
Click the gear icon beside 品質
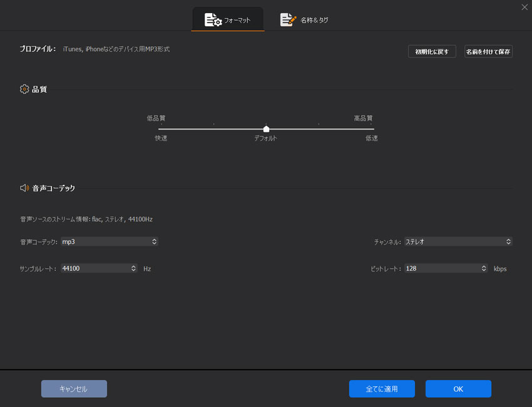pos(24,89)
